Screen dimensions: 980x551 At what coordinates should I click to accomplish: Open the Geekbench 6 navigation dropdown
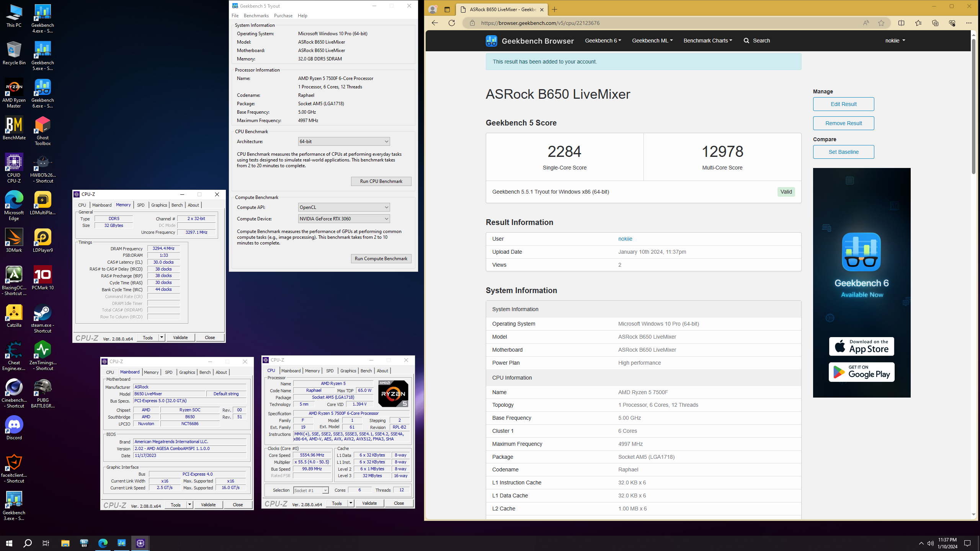point(603,41)
